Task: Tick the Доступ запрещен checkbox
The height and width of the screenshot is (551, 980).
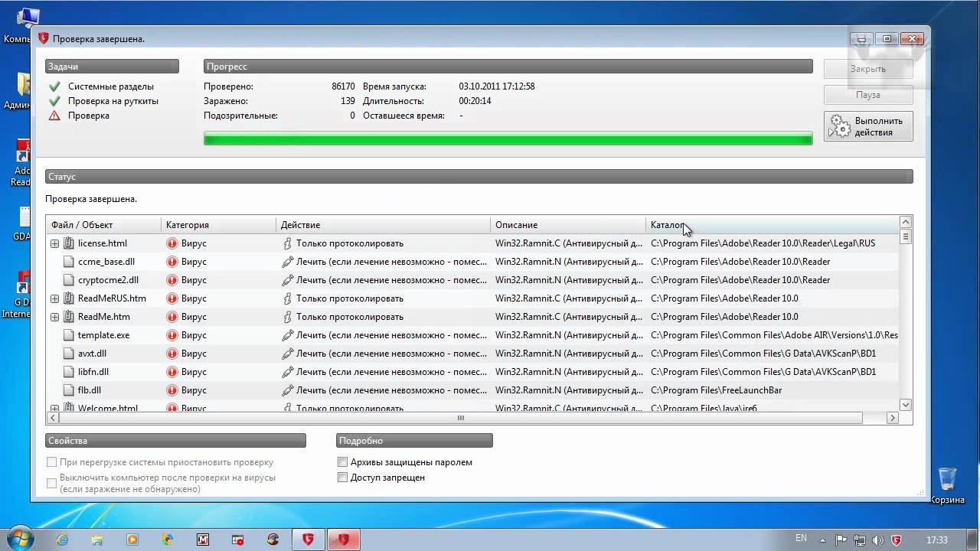Action: coord(343,478)
